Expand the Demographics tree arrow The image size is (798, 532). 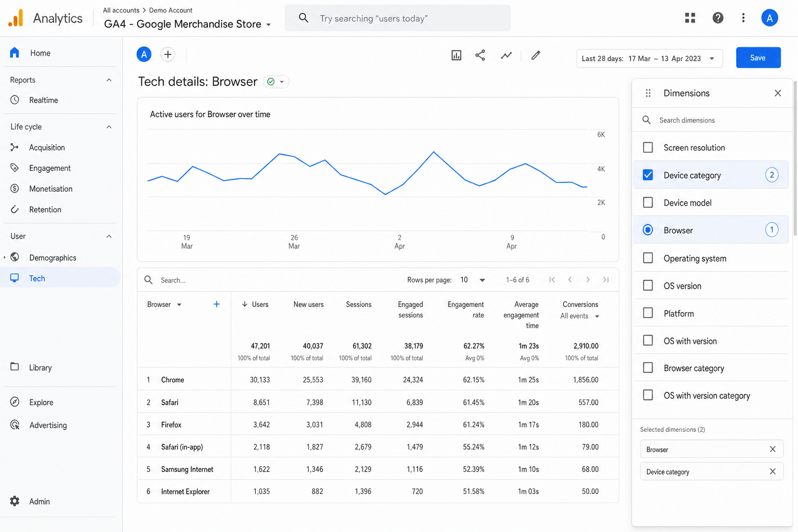pos(5,257)
